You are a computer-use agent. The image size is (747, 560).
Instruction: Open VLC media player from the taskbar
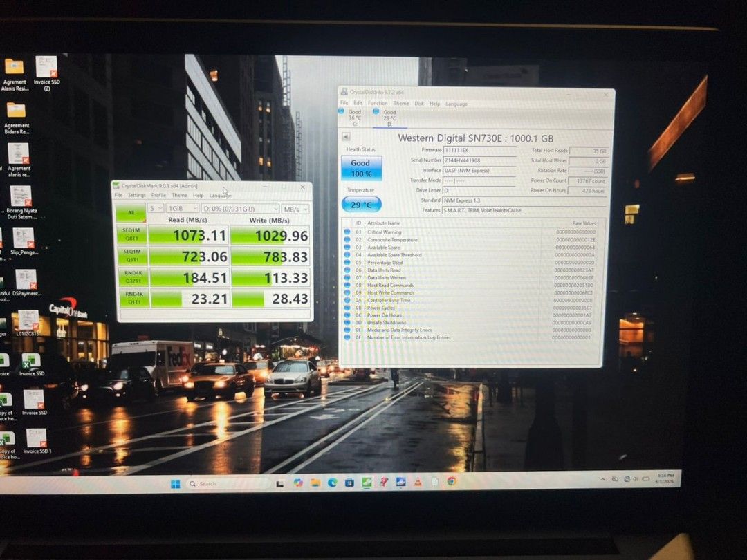418,482
